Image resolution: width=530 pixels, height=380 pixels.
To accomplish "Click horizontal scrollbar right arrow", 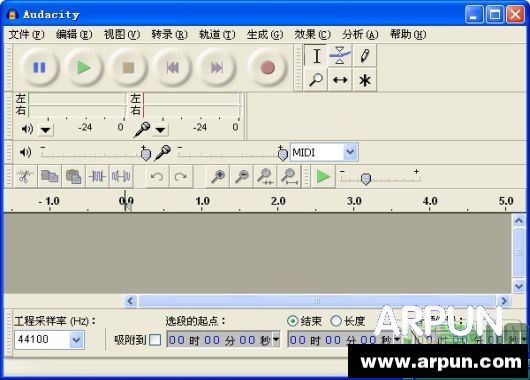I will pyautogui.click(x=504, y=301).
